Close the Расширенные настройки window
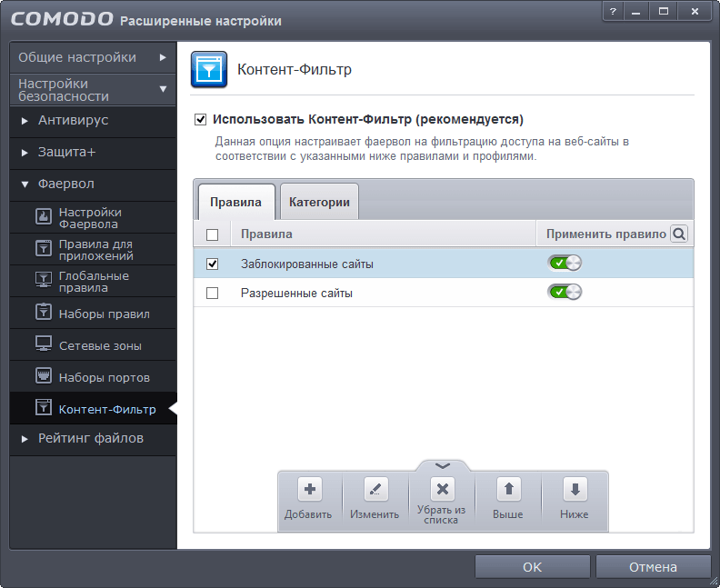The image size is (720, 588). pos(695,12)
